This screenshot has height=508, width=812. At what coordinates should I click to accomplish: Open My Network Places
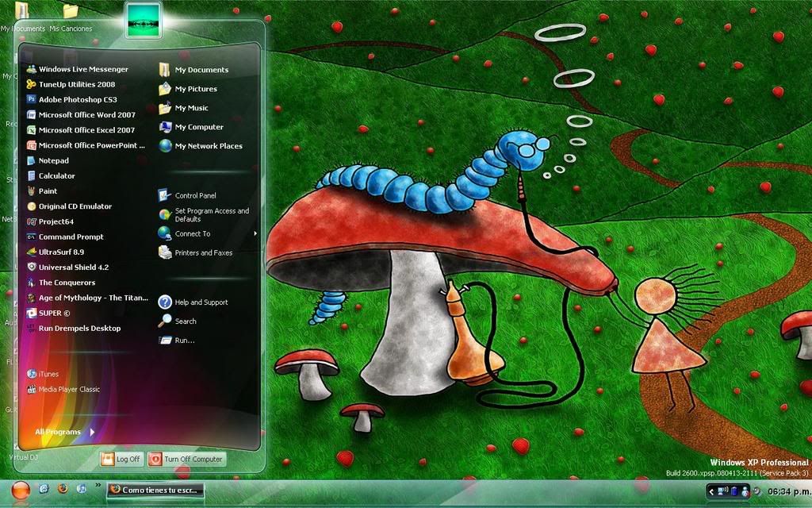coord(201,146)
